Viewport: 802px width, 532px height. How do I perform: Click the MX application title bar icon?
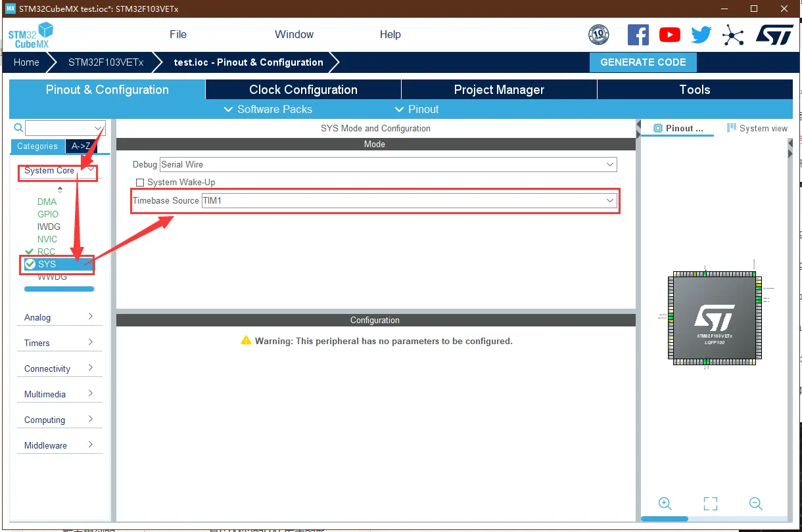pos(10,9)
